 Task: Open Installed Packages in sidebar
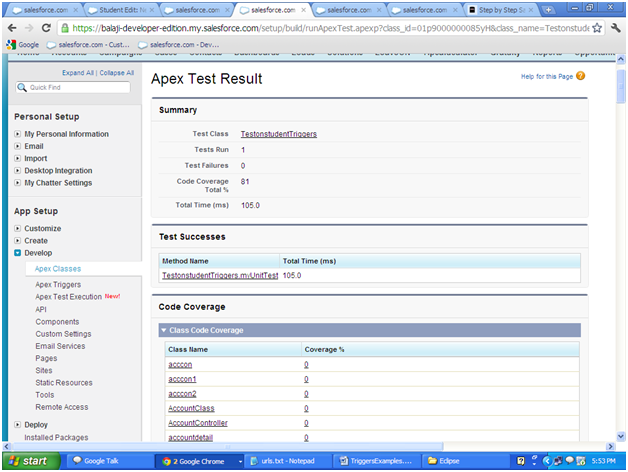(x=56, y=438)
